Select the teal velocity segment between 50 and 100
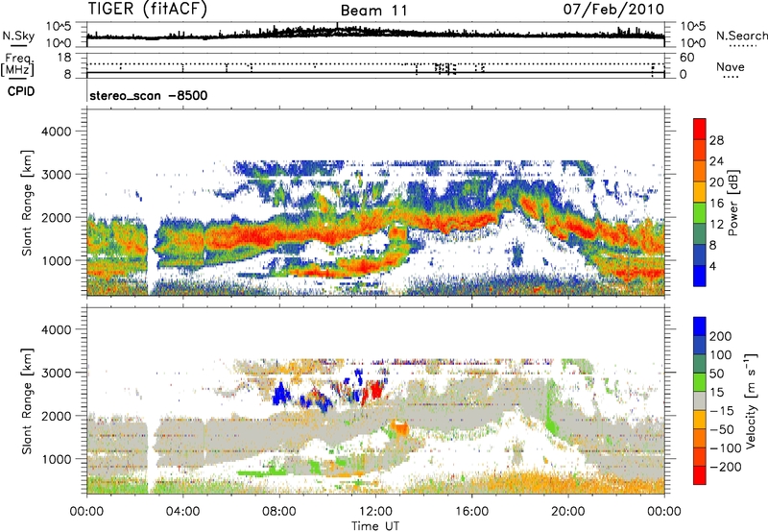 point(700,364)
